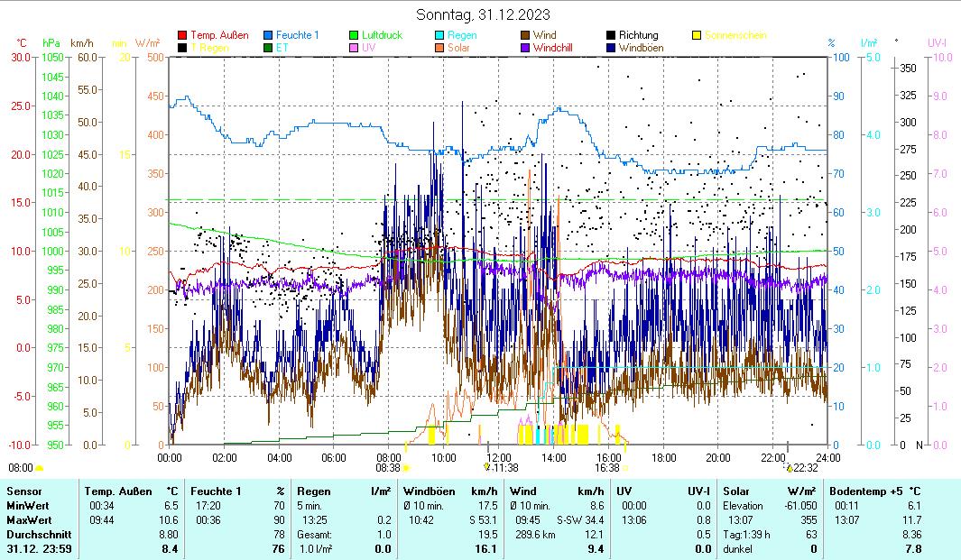
Task: Click the cyan Regen legend square
Action: 439,35
